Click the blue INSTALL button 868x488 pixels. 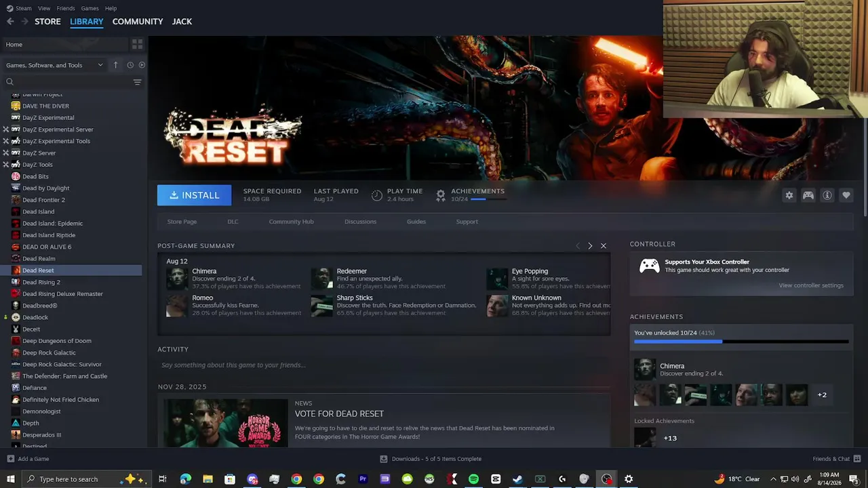(195, 195)
